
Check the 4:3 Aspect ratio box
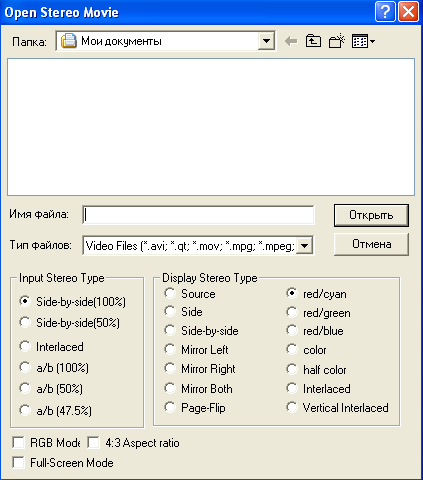coord(93,443)
